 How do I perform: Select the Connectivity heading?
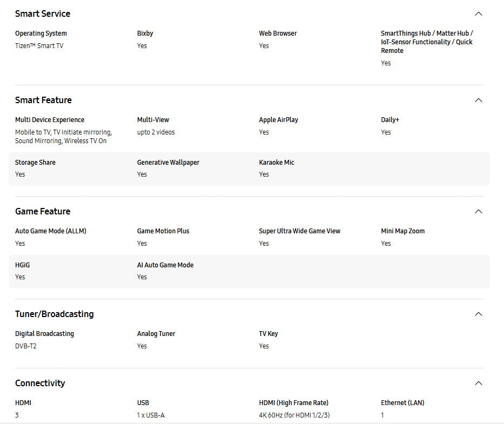[x=40, y=383]
